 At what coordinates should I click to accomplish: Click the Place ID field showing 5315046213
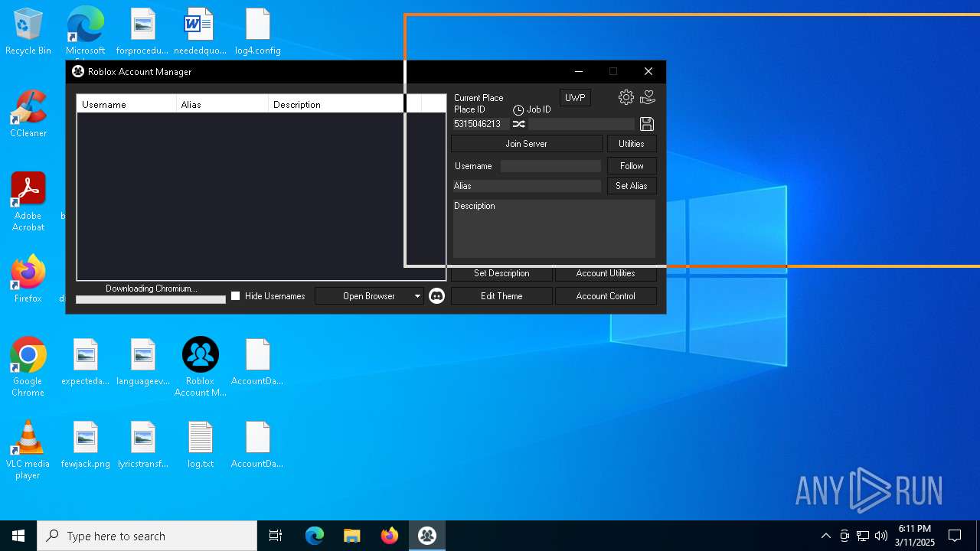click(480, 124)
